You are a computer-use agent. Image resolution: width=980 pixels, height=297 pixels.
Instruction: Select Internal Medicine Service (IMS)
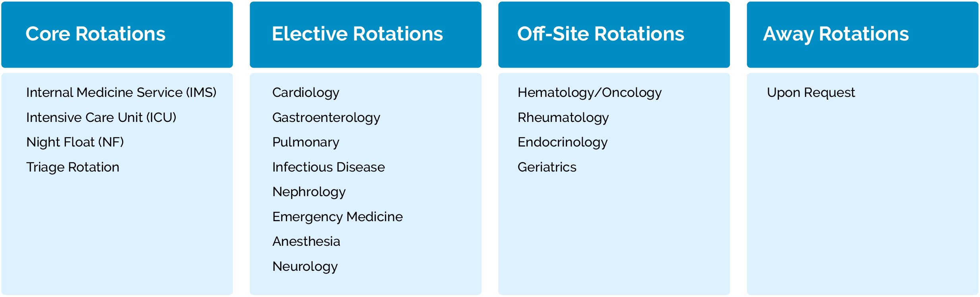click(x=121, y=93)
